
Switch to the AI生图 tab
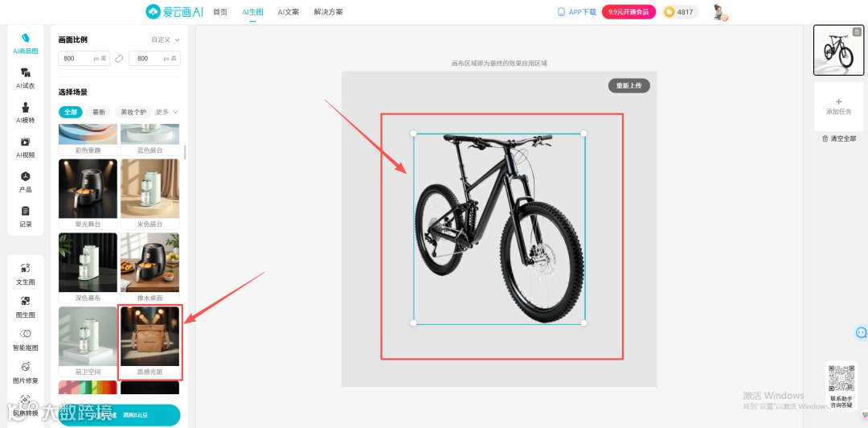click(252, 11)
